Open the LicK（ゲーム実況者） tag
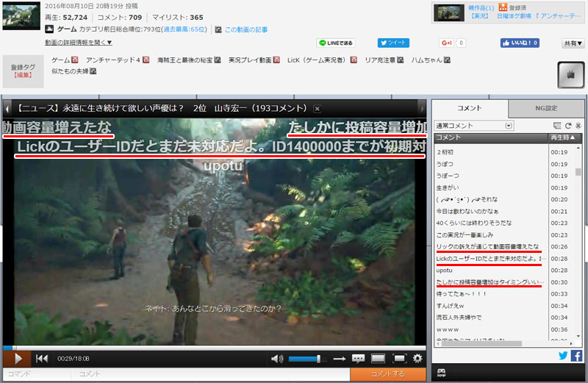This screenshot has height=383, width=588. click(317, 60)
